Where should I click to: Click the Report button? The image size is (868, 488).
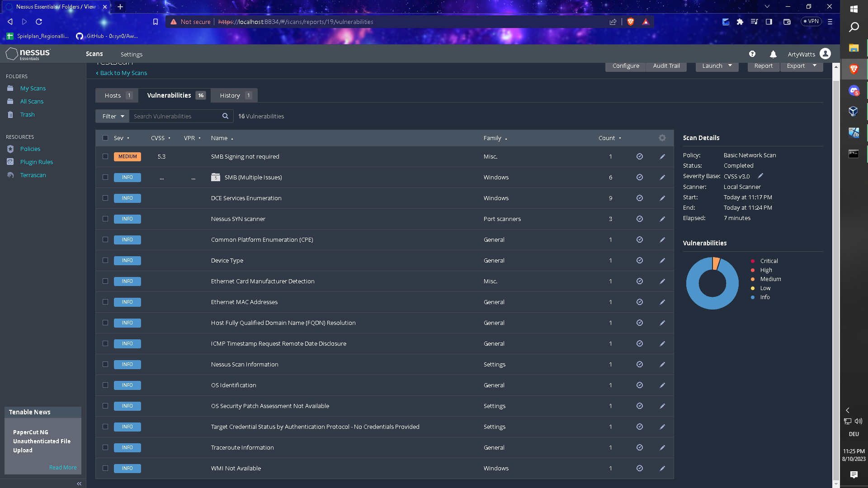click(763, 66)
